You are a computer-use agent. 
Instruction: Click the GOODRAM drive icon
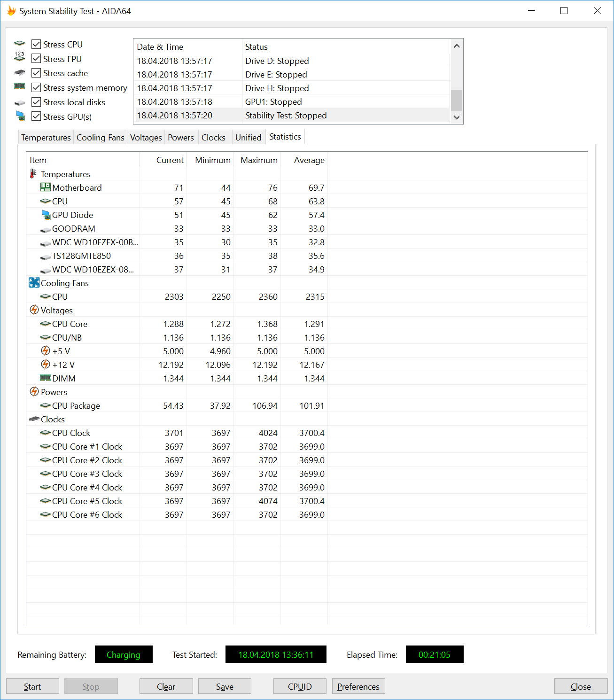45,229
